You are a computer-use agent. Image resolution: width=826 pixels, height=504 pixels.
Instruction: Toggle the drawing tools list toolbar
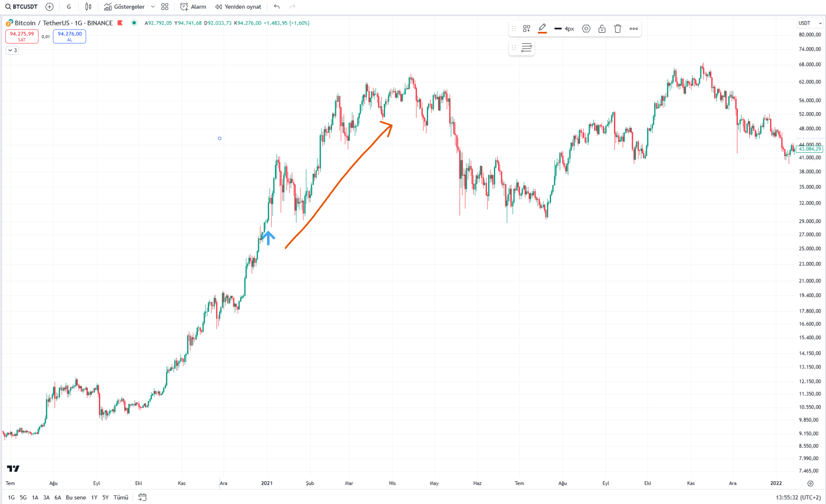pos(527,48)
